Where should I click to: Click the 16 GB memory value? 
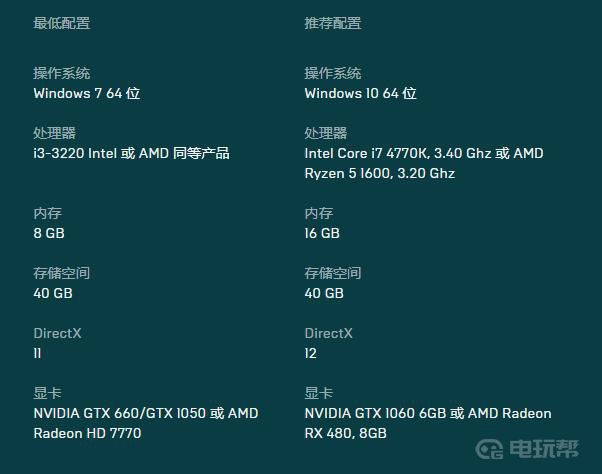tap(322, 233)
